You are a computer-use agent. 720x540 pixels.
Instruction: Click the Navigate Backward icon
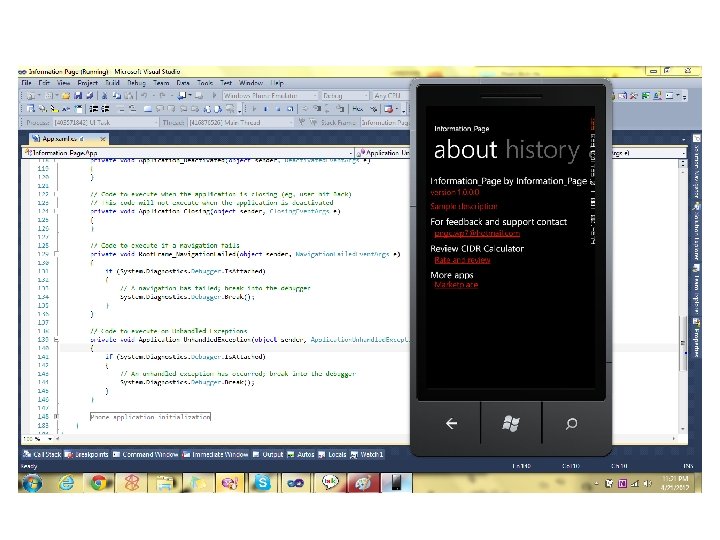182,96
